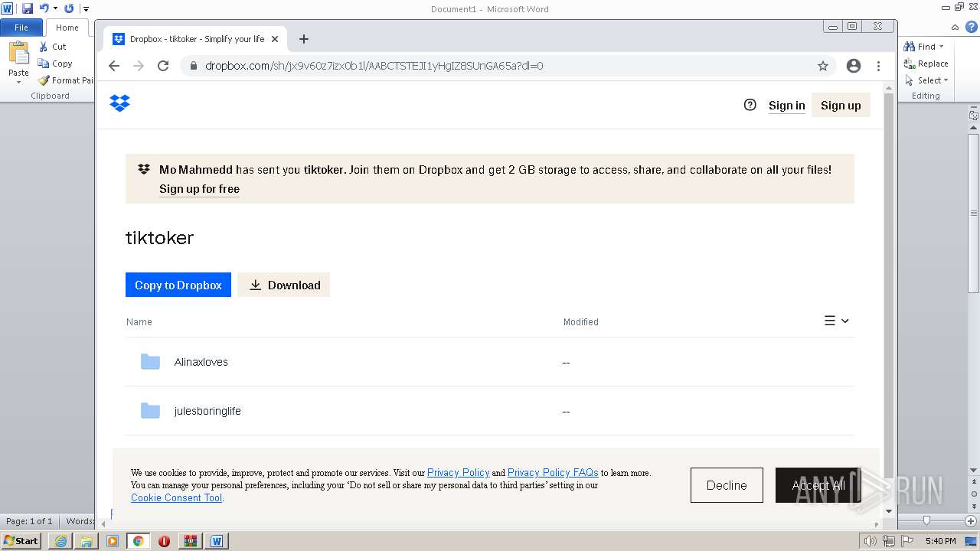Open the Cookie Consent Tool link
This screenshot has width=980, height=551.
tap(176, 497)
